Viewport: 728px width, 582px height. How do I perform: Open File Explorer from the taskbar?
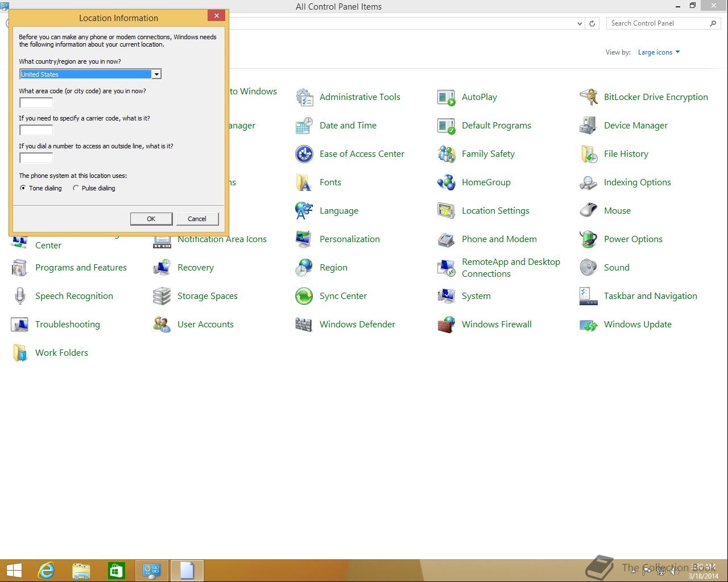81,570
